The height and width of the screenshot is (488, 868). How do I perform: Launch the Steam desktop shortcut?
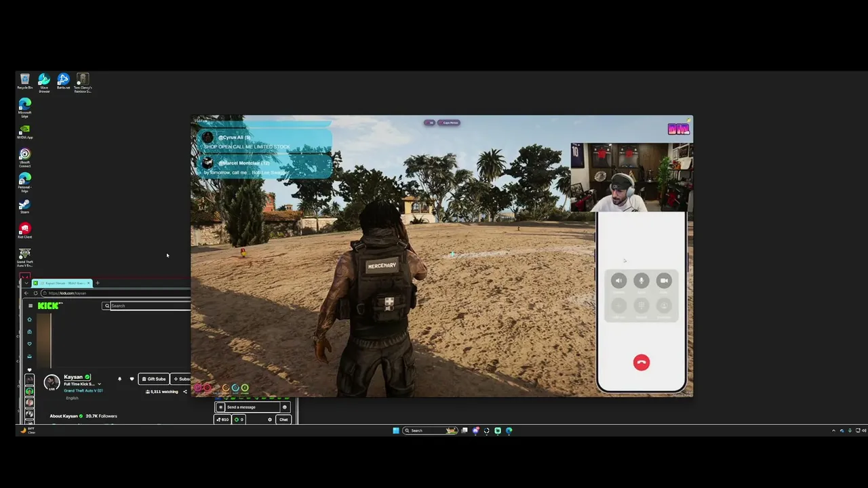click(x=25, y=206)
